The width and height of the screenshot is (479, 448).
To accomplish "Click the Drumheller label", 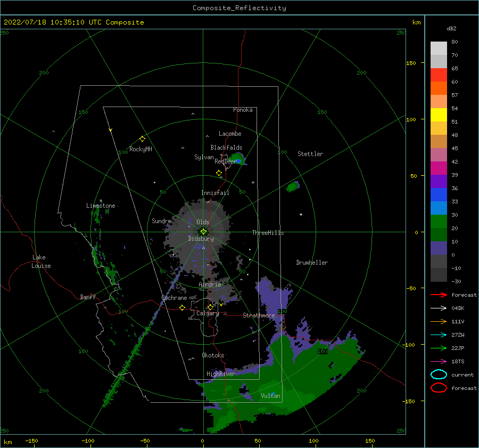I will click(x=312, y=263).
